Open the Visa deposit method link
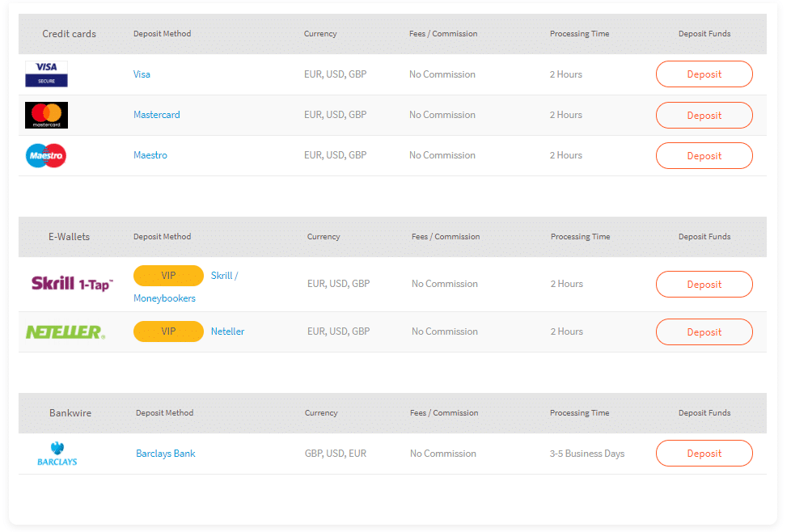The image size is (791, 532). 142,74
